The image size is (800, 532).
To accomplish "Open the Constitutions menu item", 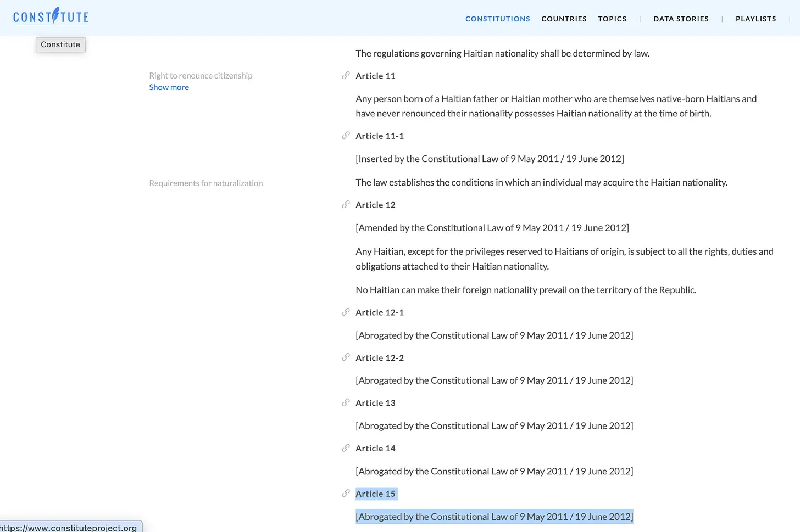I will click(498, 19).
